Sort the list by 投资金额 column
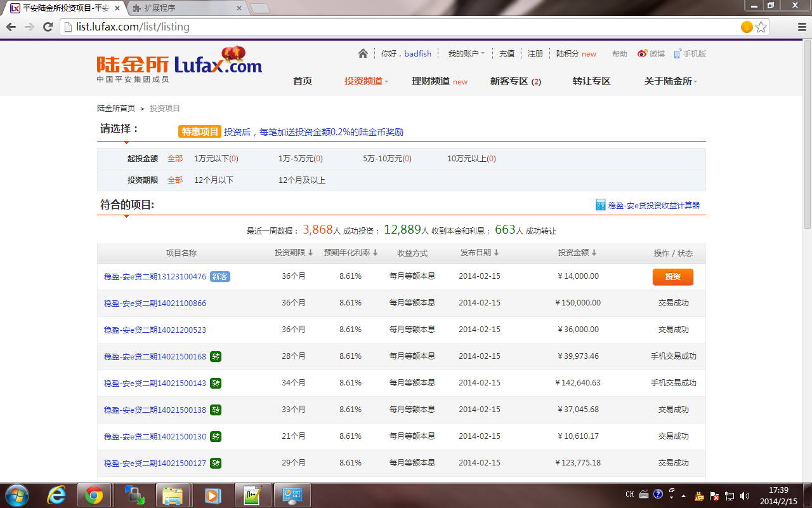Viewport: 812px width, 508px height. pyautogui.click(x=577, y=253)
